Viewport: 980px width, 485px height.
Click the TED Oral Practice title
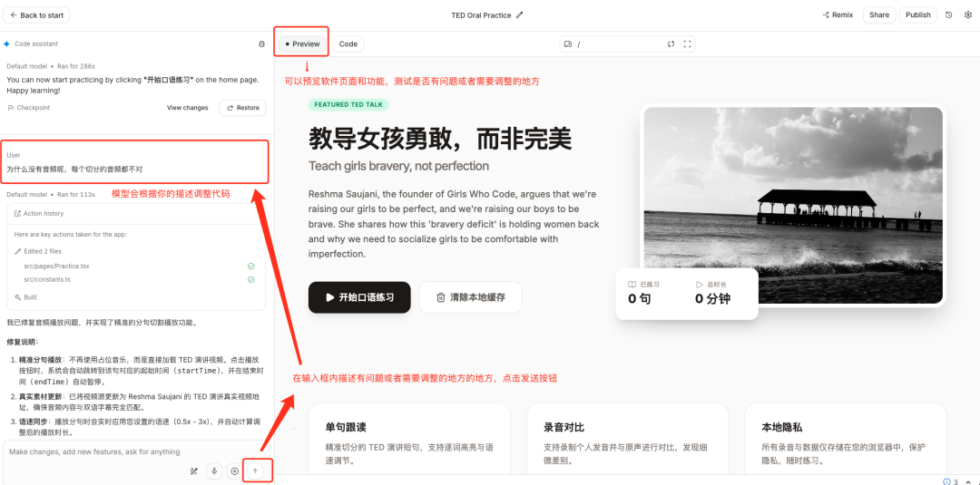tap(481, 15)
